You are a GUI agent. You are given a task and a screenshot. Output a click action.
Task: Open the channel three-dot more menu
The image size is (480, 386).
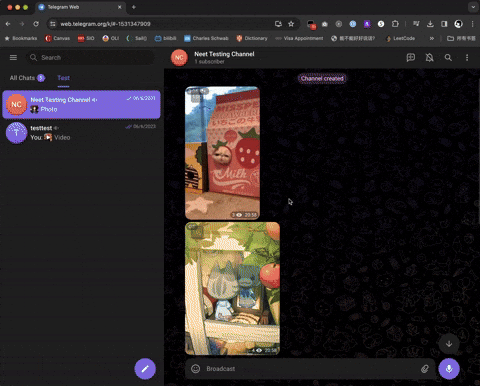467,58
